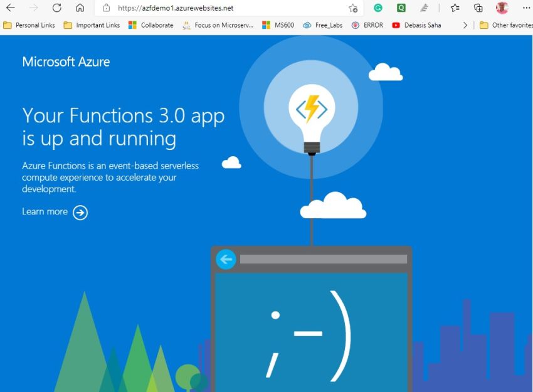This screenshot has width=533, height=392.
Task: Toggle the add-to-favorites star
Action: tap(353, 8)
